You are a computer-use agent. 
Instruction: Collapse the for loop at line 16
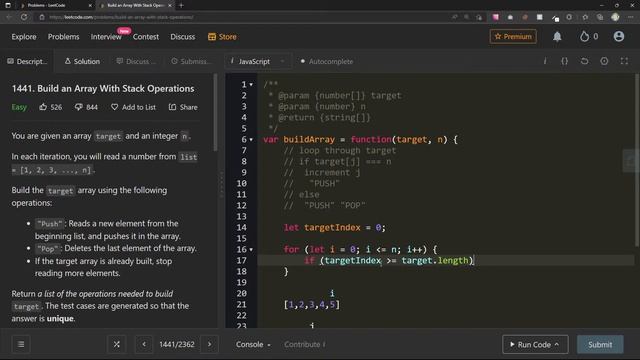click(x=251, y=249)
